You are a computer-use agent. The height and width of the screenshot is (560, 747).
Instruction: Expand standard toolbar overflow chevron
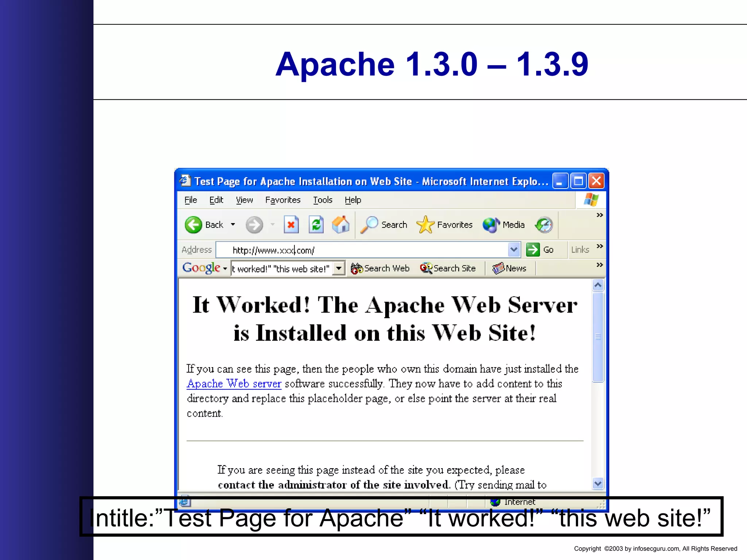599,215
